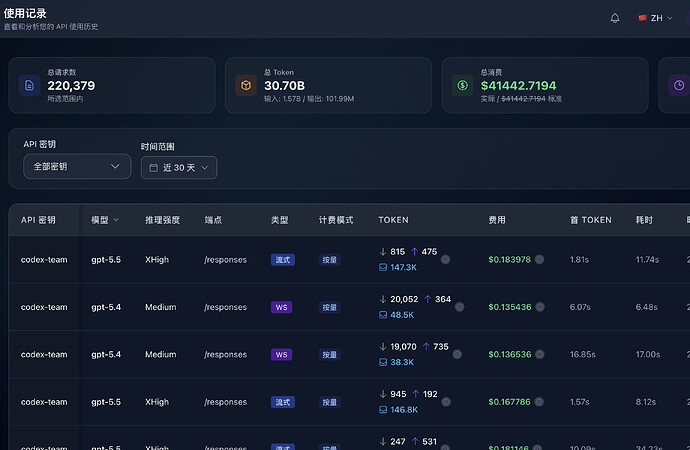Click the total requests value 220,379

[x=71, y=85]
